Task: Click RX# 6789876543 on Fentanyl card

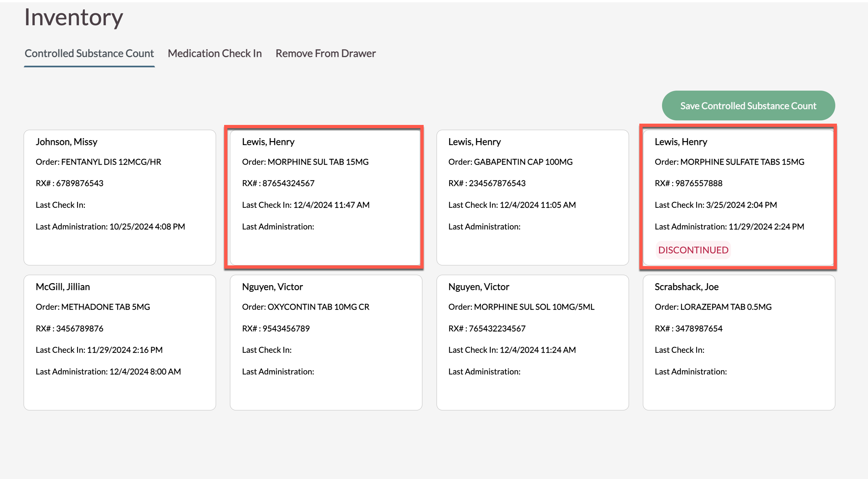Action: pos(69,183)
